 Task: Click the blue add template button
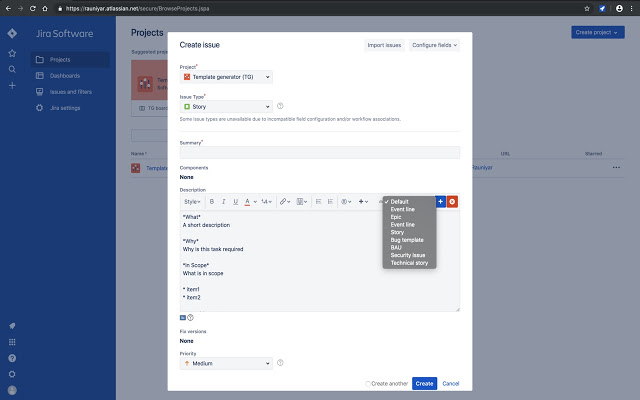[x=440, y=202]
